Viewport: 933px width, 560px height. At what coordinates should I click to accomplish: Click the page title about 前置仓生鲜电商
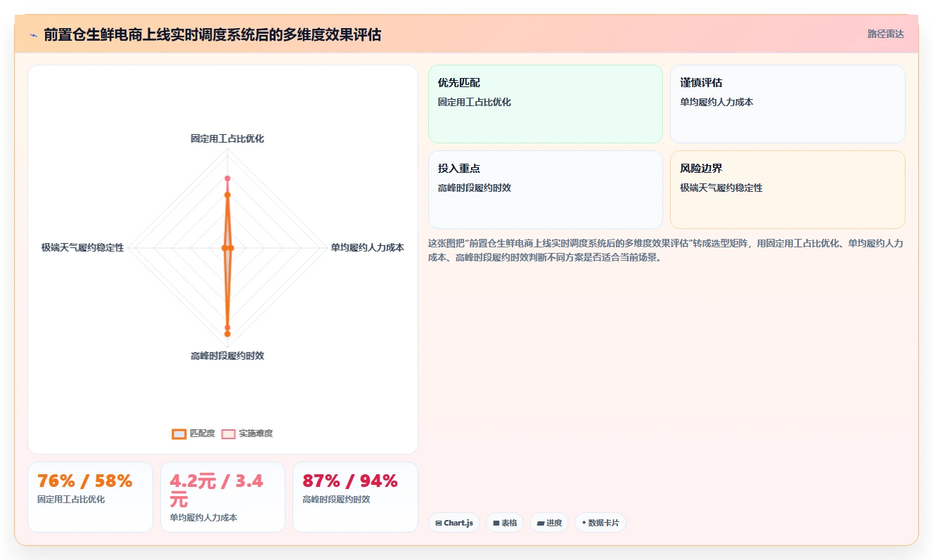tap(212, 34)
